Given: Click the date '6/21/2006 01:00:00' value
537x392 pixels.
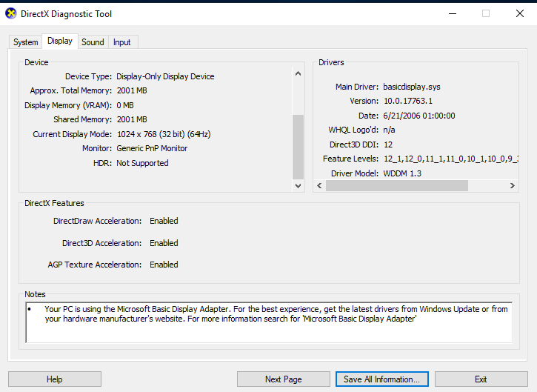Looking at the screenshot, I should [419, 116].
